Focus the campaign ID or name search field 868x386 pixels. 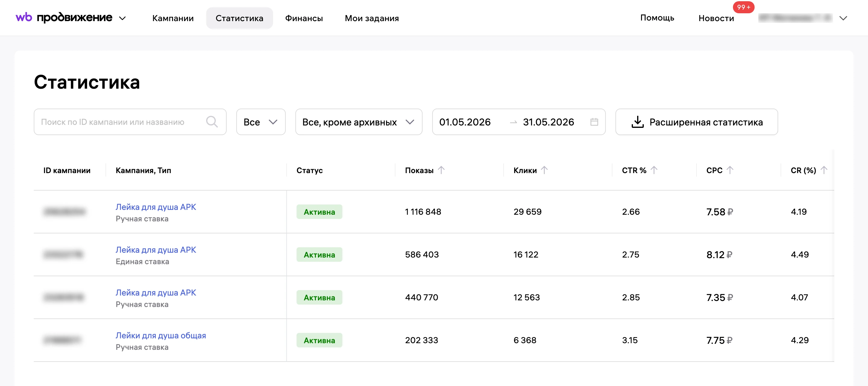[130, 122]
